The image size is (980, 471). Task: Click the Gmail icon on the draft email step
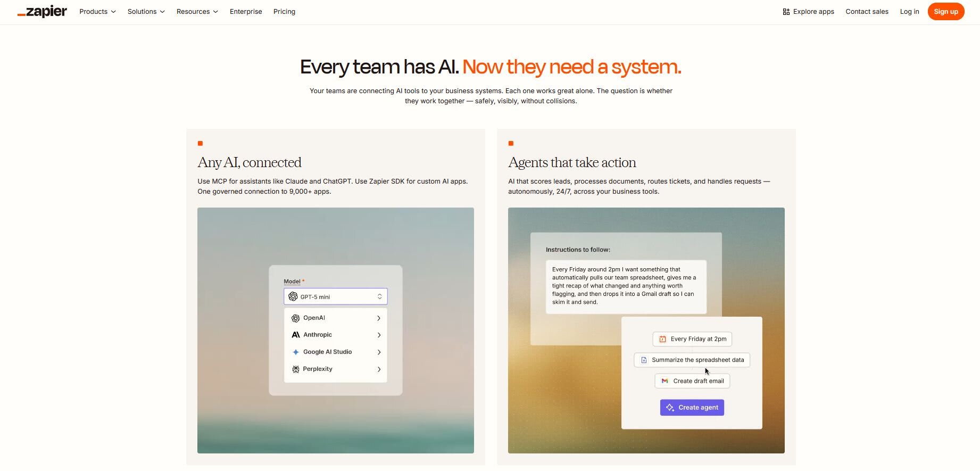[665, 381]
